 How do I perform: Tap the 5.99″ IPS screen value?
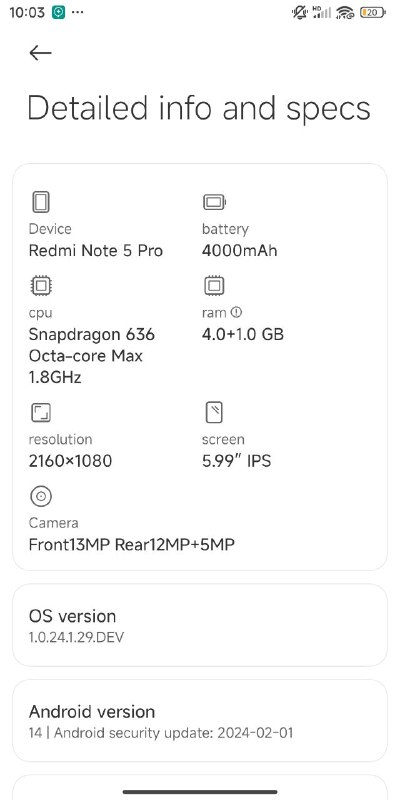[x=237, y=461]
